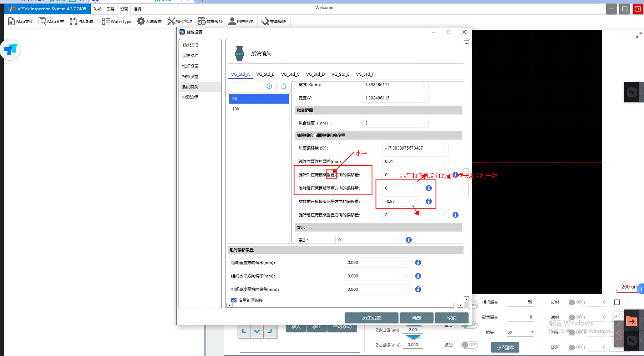Open the 设置 menu
The height and width of the screenshot is (356, 644).
[124, 9]
